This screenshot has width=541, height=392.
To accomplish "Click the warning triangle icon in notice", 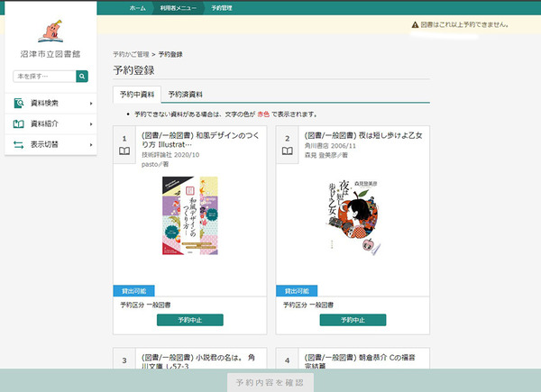I will click(x=415, y=25).
